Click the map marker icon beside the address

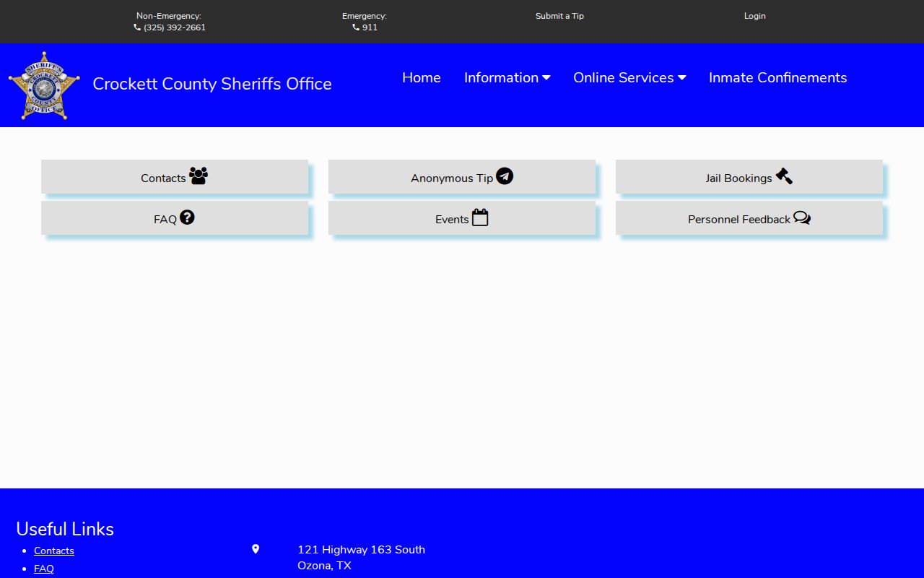coord(256,549)
